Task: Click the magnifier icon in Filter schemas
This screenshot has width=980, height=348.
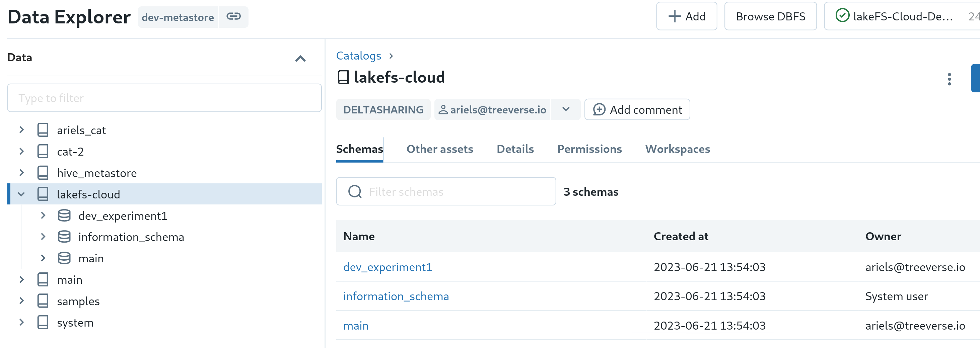Action: [x=355, y=191]
